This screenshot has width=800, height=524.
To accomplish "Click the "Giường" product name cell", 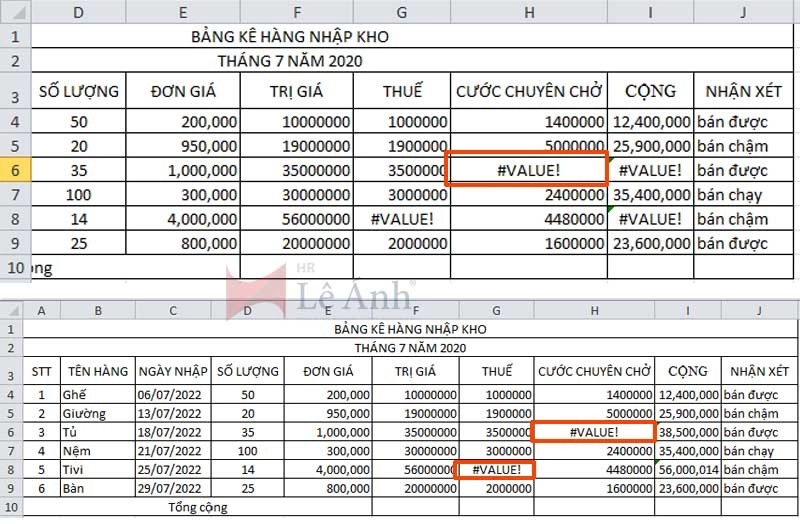I will click(x=97, y=413).
